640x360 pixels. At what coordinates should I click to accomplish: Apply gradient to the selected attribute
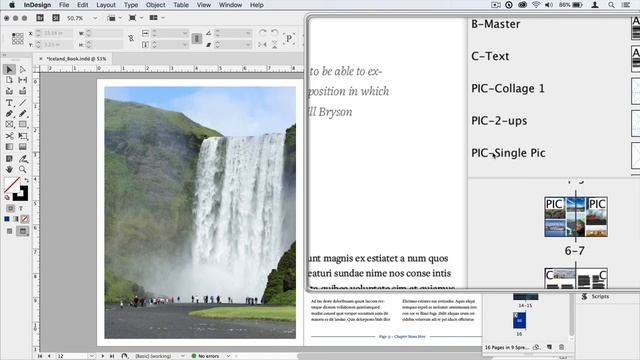(16, 219)
